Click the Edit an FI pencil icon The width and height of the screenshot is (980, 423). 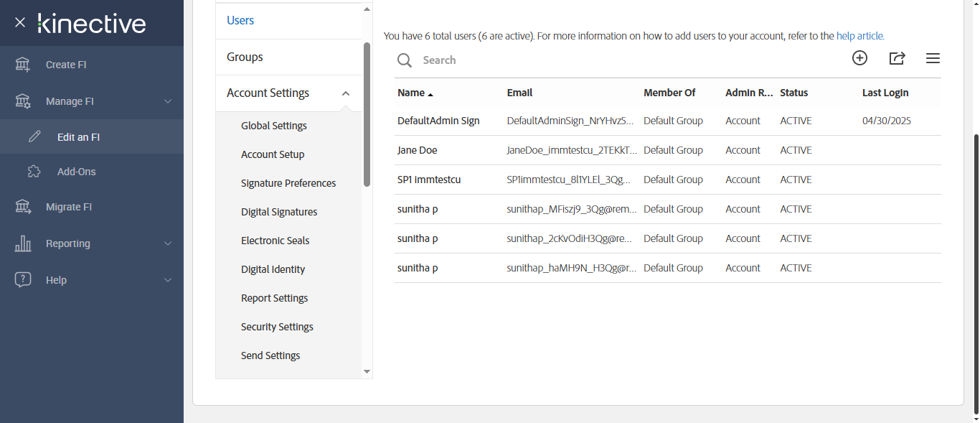click(34, 136)
